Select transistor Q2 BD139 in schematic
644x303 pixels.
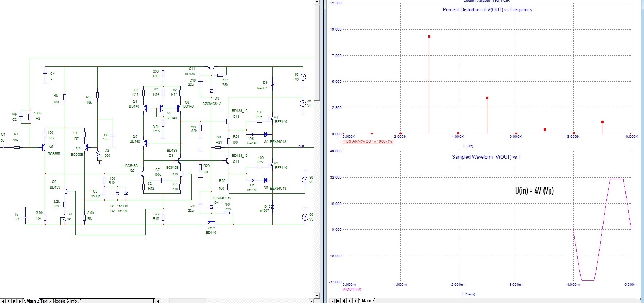pos(66,191)
